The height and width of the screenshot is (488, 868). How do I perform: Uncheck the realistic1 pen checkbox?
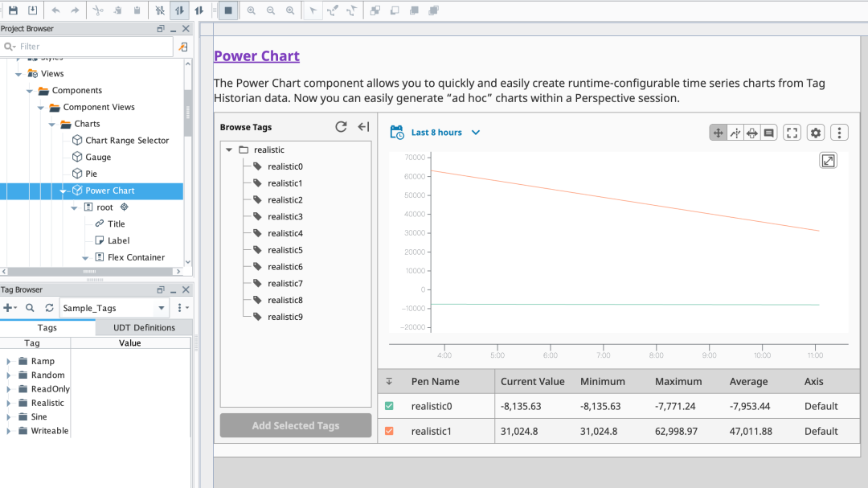(x=389, y=431)
